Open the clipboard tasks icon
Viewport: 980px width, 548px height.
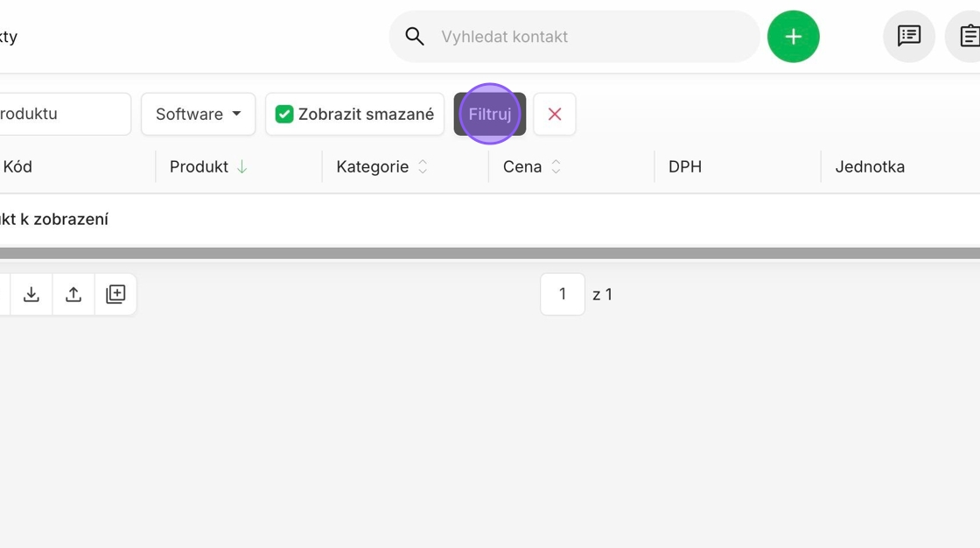pos(968,36)
